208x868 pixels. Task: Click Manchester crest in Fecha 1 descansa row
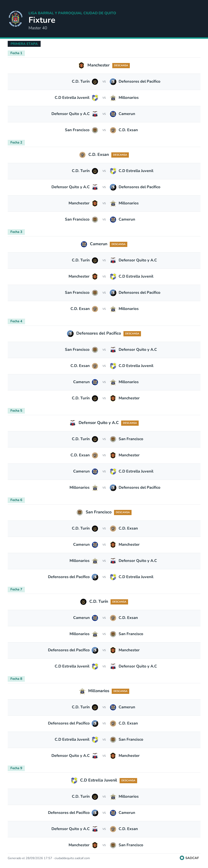81,65
